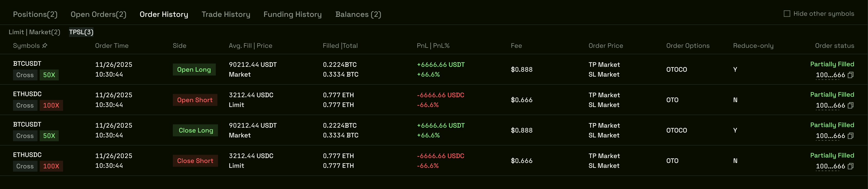This screenshot has width=868, height=189.
Task: Open the Open Orders(2) tab
Action: 98,14
